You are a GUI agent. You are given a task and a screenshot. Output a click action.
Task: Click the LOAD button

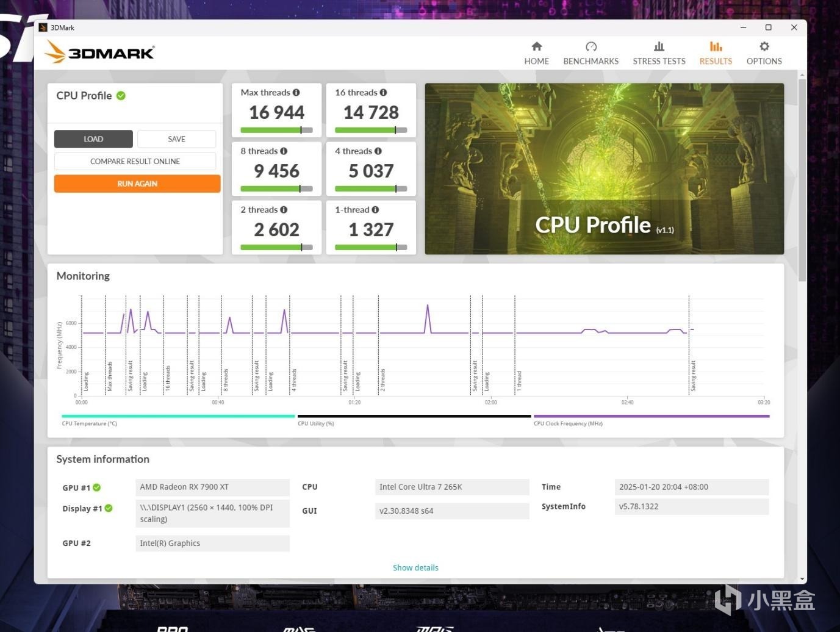click(93, 139)
